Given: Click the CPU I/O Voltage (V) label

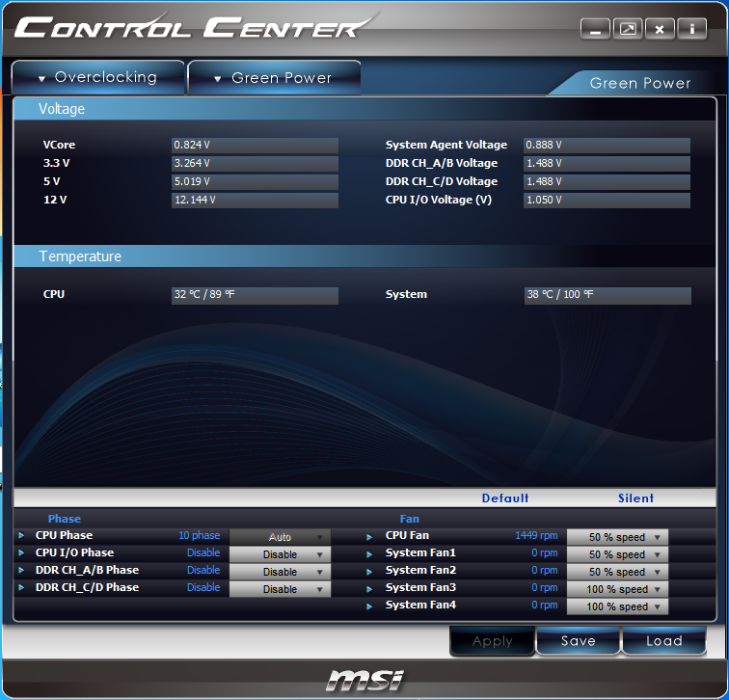Looking at the screenshot, I should coord(439,200).
